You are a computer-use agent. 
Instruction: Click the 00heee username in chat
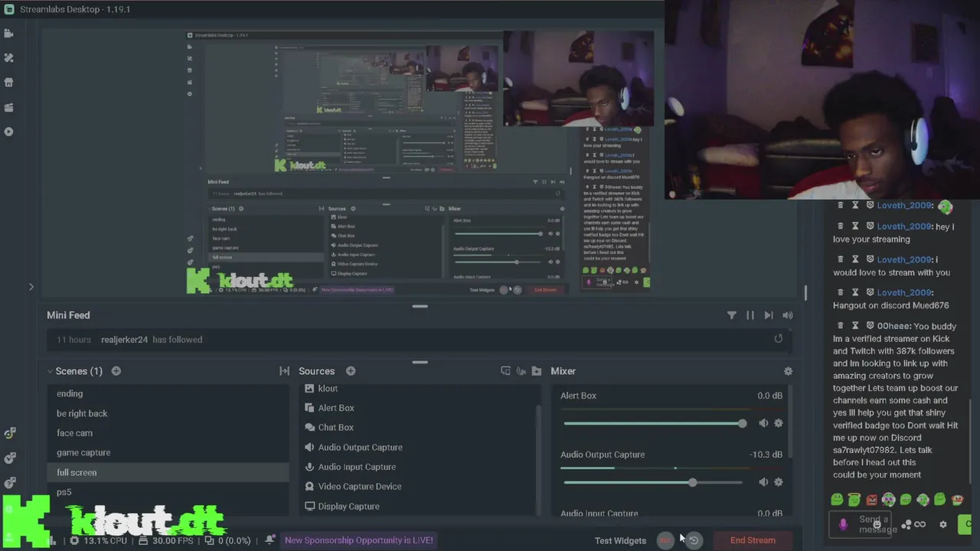893,326
